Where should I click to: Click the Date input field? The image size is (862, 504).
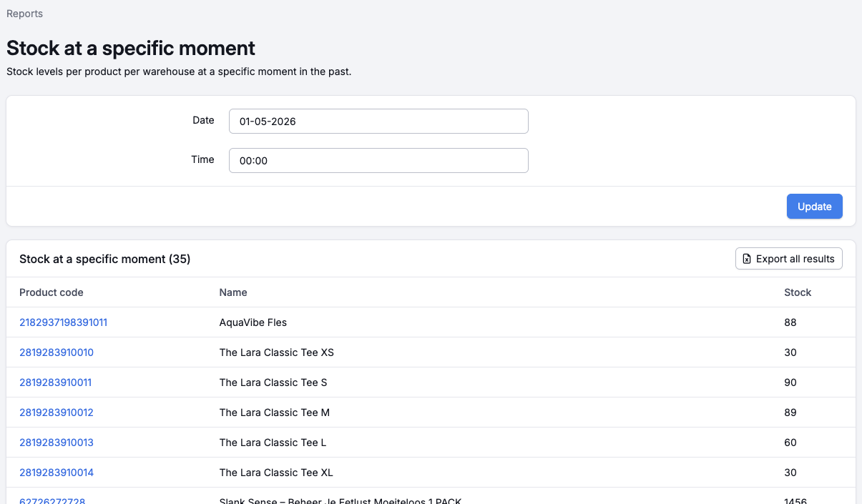pyautogui.click(x=378, y=122)
